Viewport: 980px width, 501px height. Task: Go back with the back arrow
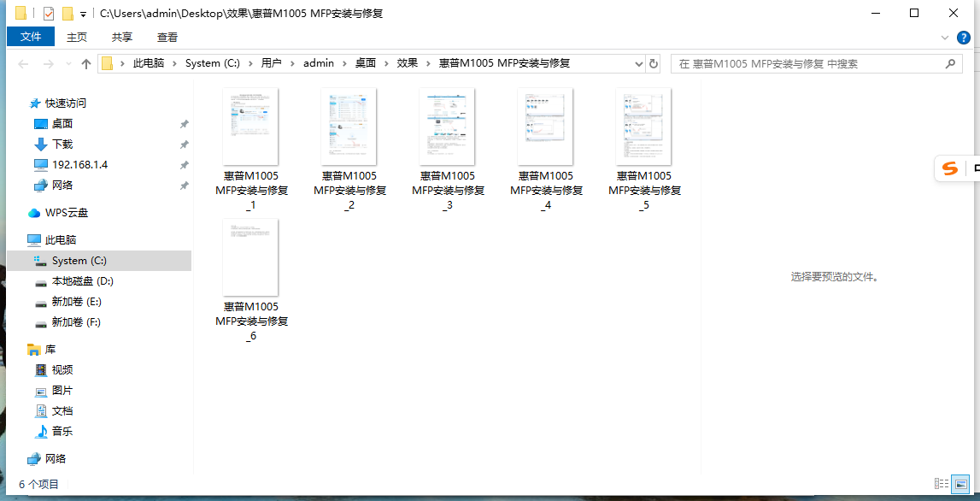pyautogui.click(x=24, y=63)
